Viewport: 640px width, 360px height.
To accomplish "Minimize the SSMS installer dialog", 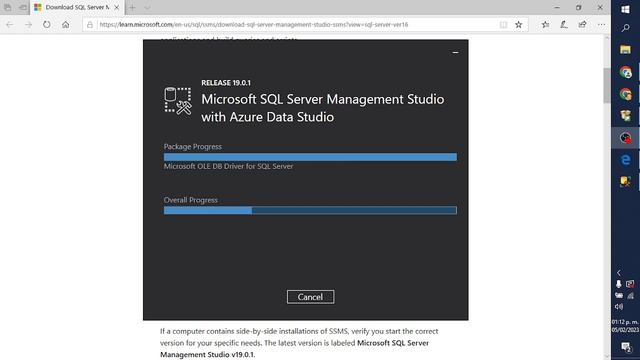I will tap(455, 52).
